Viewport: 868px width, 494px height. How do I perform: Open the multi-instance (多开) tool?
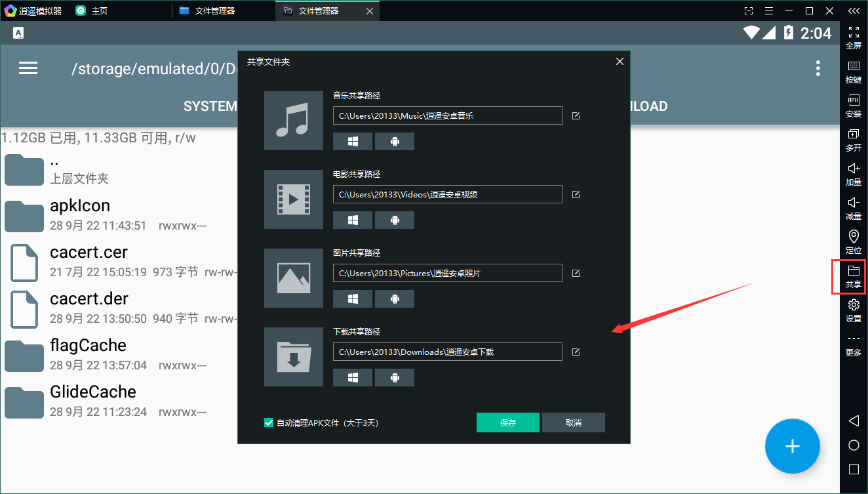854,140
